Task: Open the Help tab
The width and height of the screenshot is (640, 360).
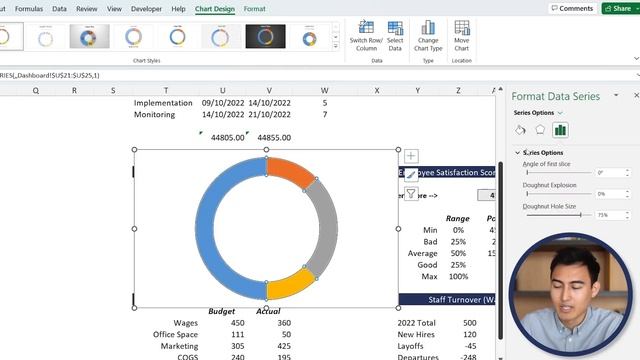Action: (x=178, y=9)
